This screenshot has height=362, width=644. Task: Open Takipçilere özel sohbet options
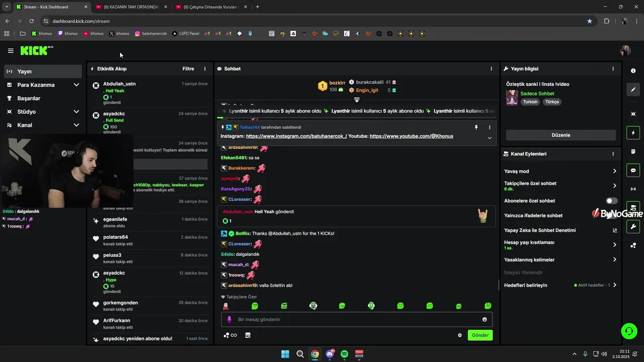pyautogui.click(x=560, y=186)
